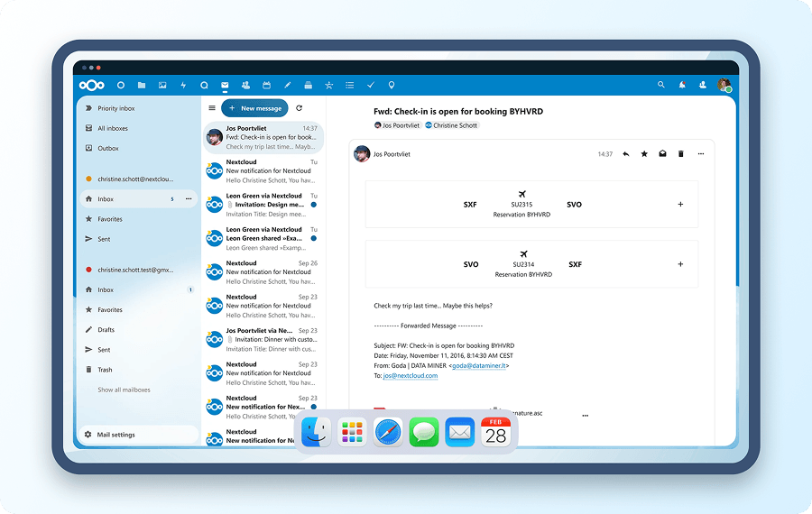Toggle the message list hamburger menu
The height and width of the screenshot is (514, 812).
click(212, 108)
